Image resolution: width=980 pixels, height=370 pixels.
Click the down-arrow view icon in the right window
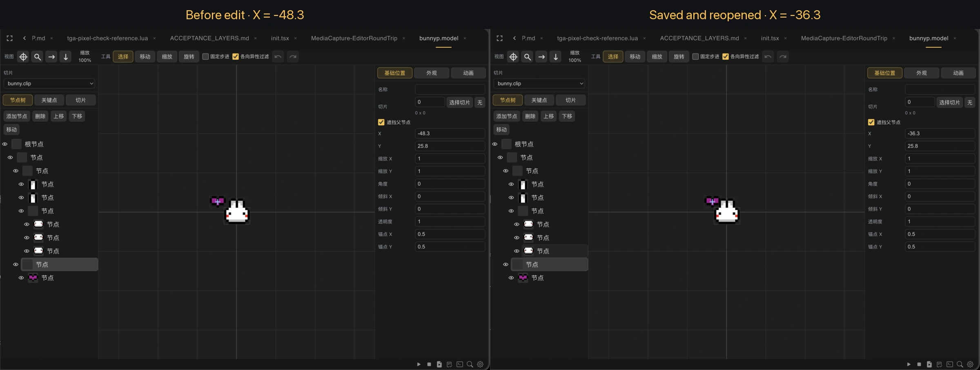pyautogui.click(x=556, y=57)
